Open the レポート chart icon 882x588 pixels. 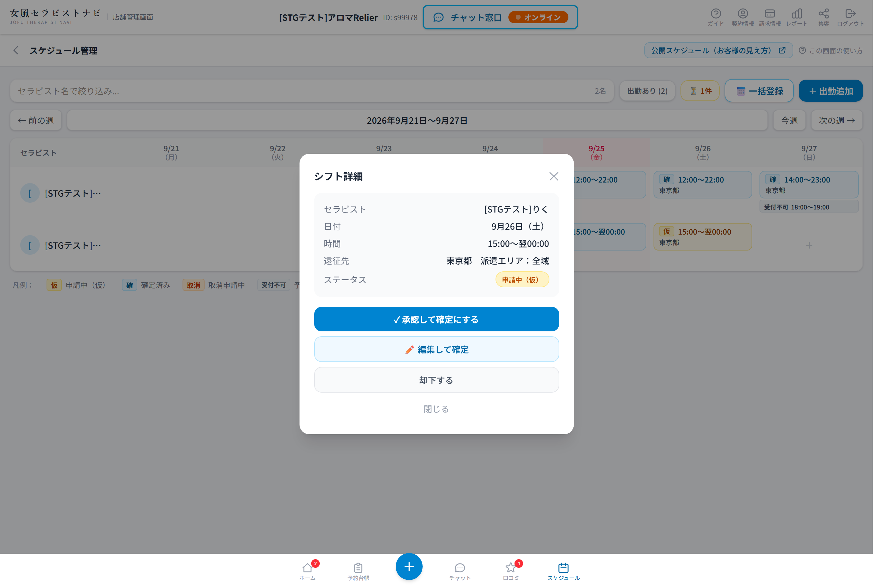[x=797, y=17]
